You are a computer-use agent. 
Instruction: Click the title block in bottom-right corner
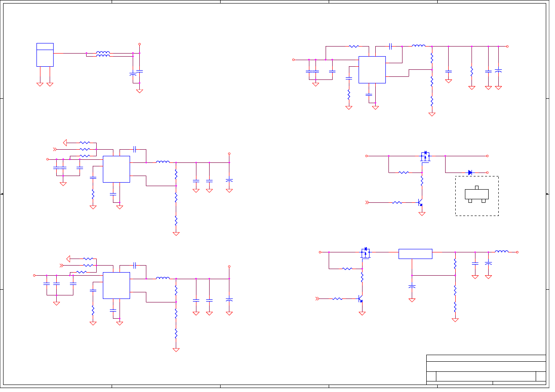pyautogui.click(x=486, y=370)
